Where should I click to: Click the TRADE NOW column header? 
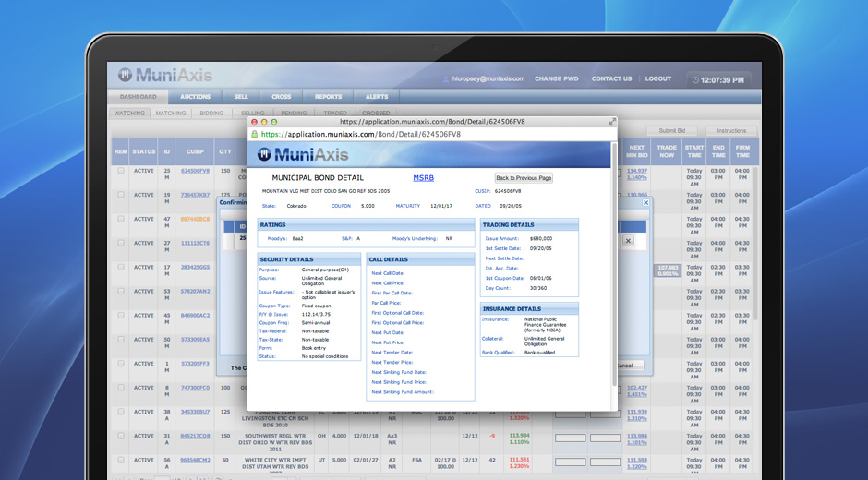pyautogui.click(x=667, y=151)
